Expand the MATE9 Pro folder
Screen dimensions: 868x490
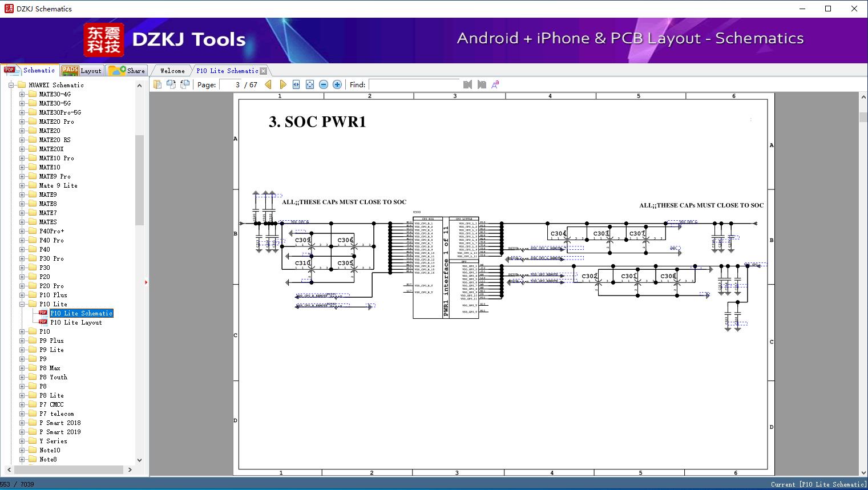pos(22,176)
